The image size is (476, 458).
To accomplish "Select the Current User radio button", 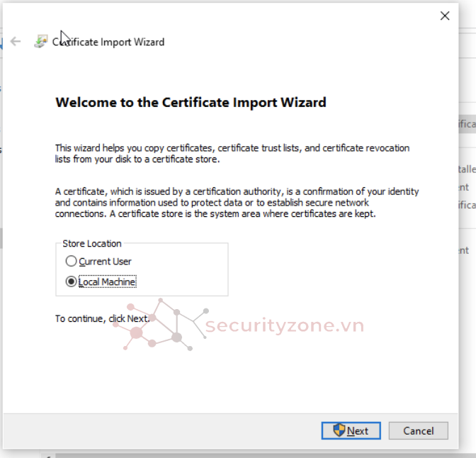I will pyautogui.click(x=71, y=262).
